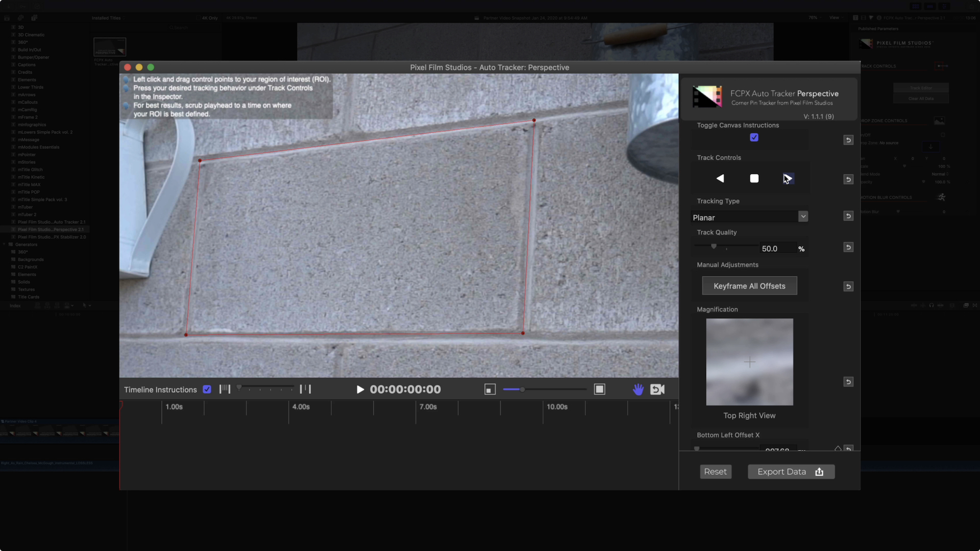Click the camera reset icon beside hand tool
The height and width of the screenshot is (551, 980).
(657, 389)
